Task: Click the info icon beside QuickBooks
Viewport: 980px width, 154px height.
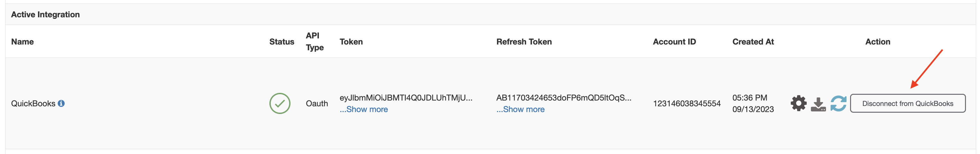Action: point(61,103)
